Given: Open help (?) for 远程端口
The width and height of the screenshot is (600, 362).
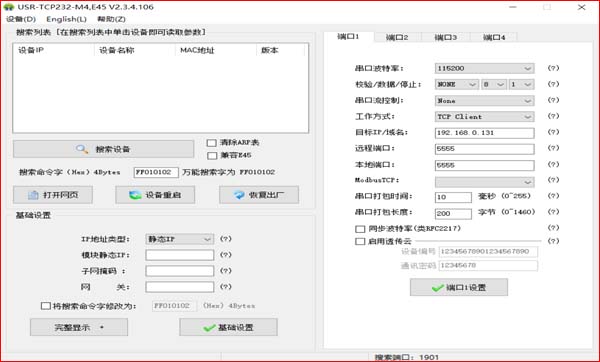Looking at the screenshot, I should pos(553,148).
